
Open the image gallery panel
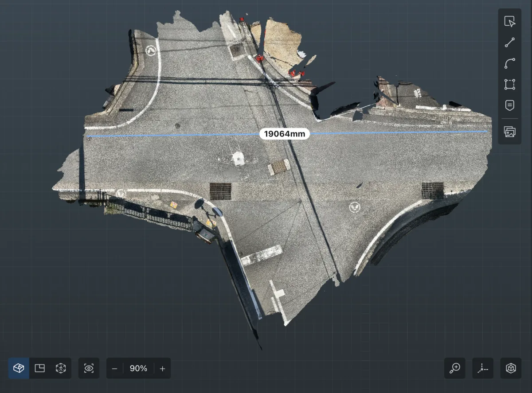[x=510, y=132]
